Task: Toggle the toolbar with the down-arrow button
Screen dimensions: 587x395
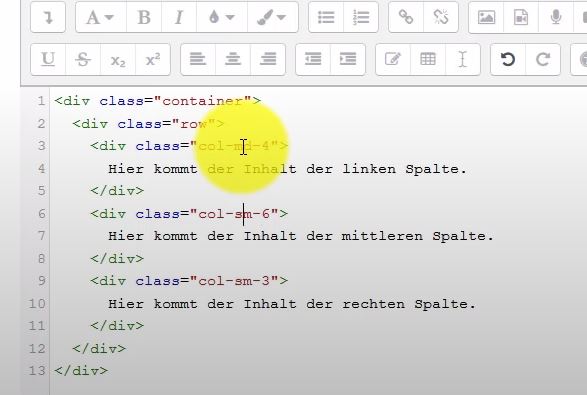Action: pyautogui.click(x=48, y=17)
